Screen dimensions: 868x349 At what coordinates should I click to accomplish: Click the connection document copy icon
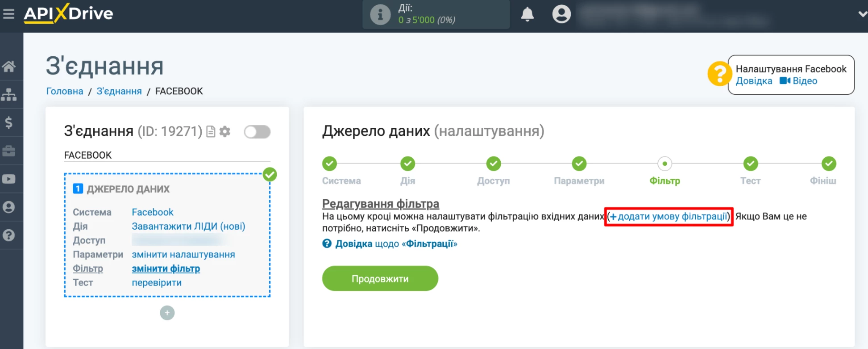211,132
